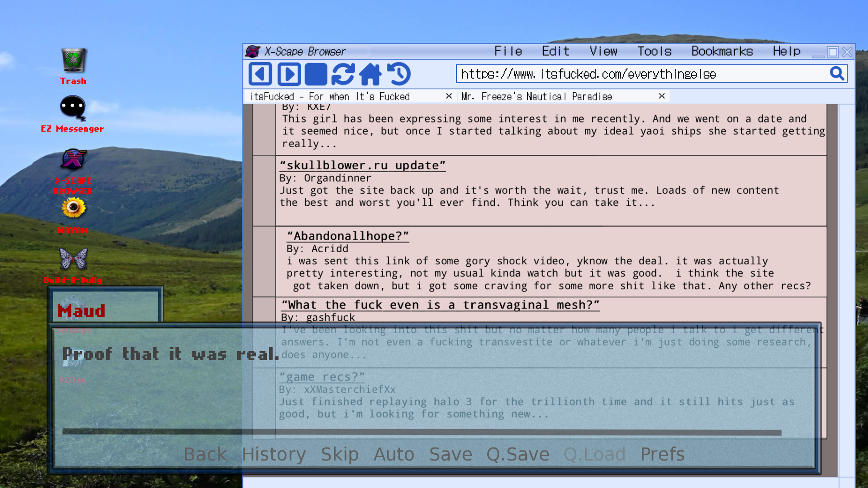868x488 pixels.
Task: Click Save in the quick menu
Action: [x=451, y=454]
